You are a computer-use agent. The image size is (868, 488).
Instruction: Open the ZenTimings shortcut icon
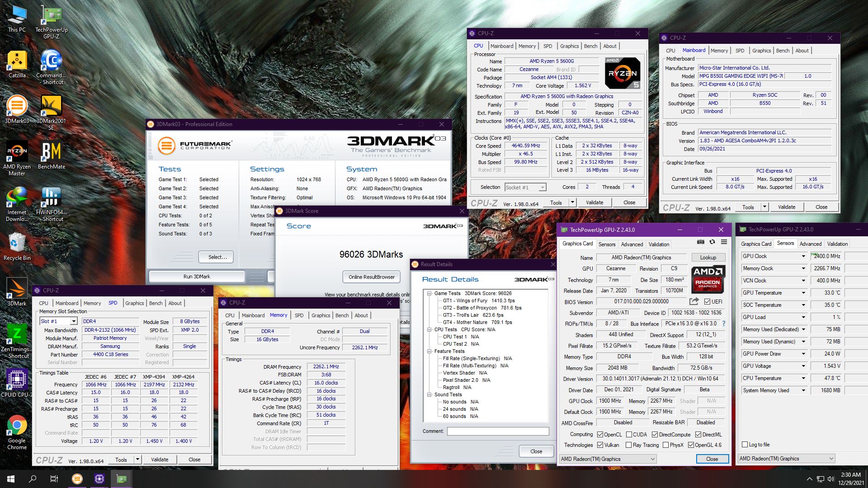[17, 341]
